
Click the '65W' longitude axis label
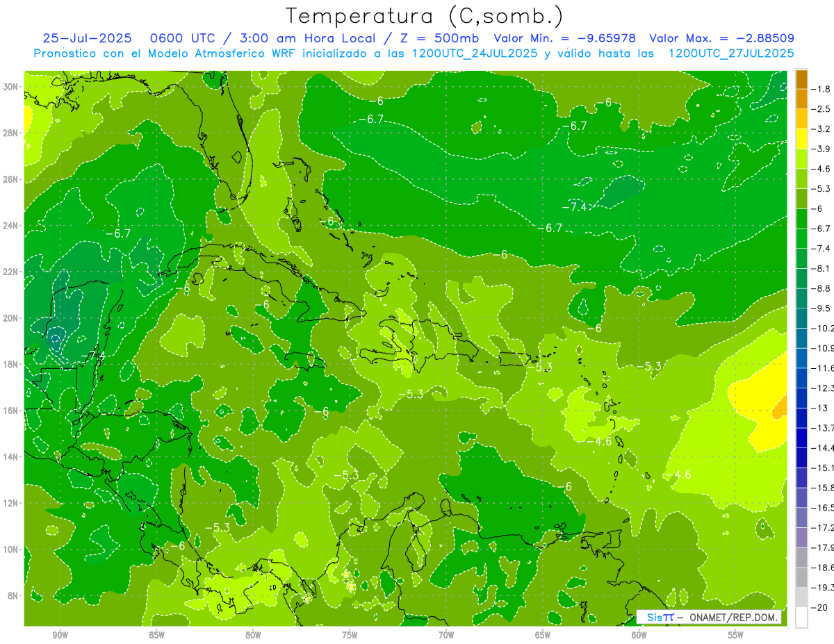543,635
